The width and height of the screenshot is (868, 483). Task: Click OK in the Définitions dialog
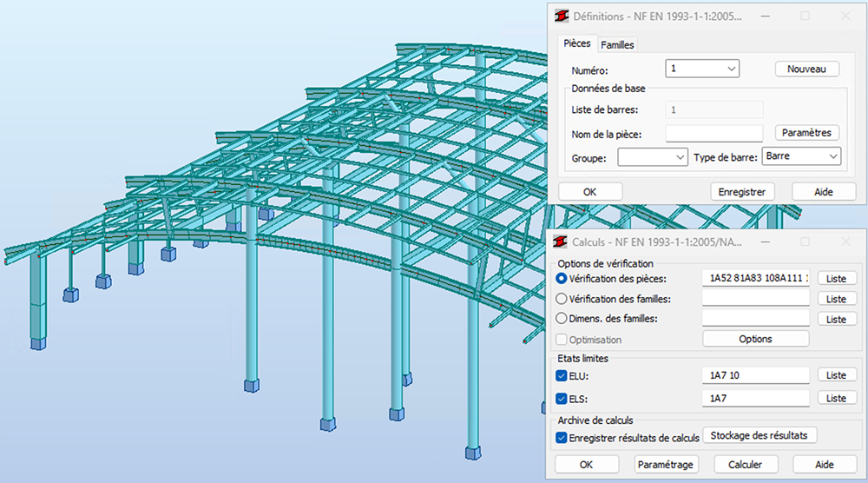coord(590,192)
